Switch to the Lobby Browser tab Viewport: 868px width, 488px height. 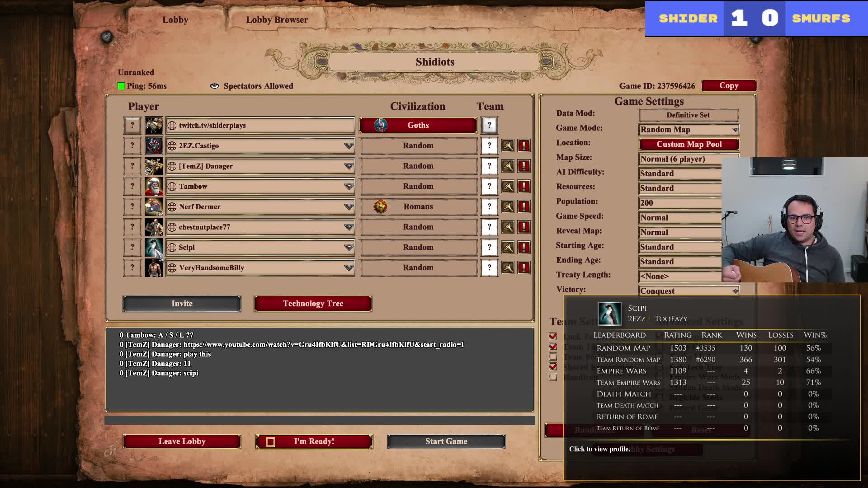pyautogui.click(x=277, y=20)
